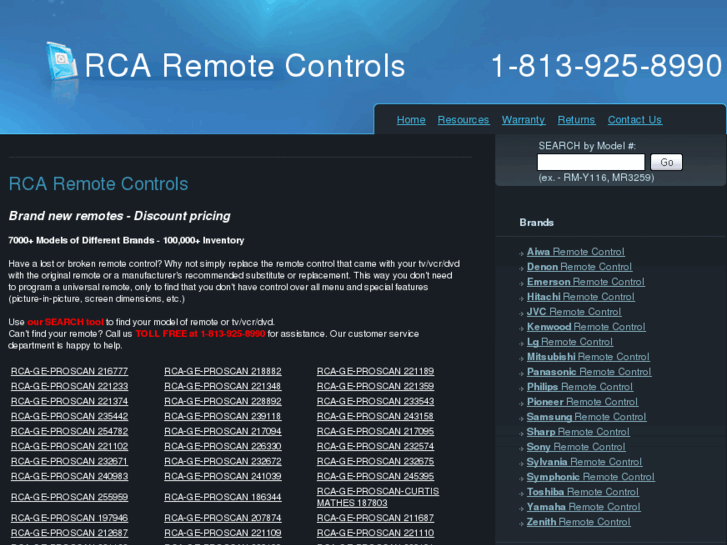This screenshot has height=545, width=727.
Task: Open Sony Remote Control brand link
Action: (576, 447)
